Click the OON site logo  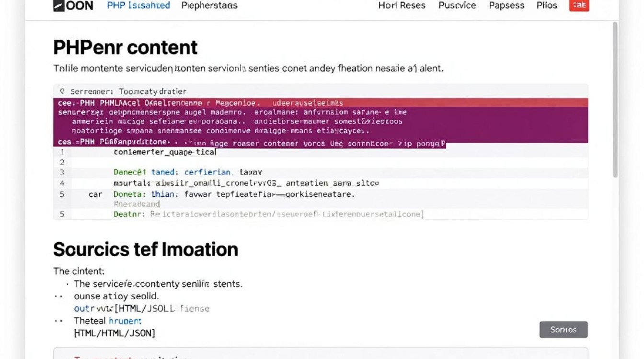click(73, 6)
